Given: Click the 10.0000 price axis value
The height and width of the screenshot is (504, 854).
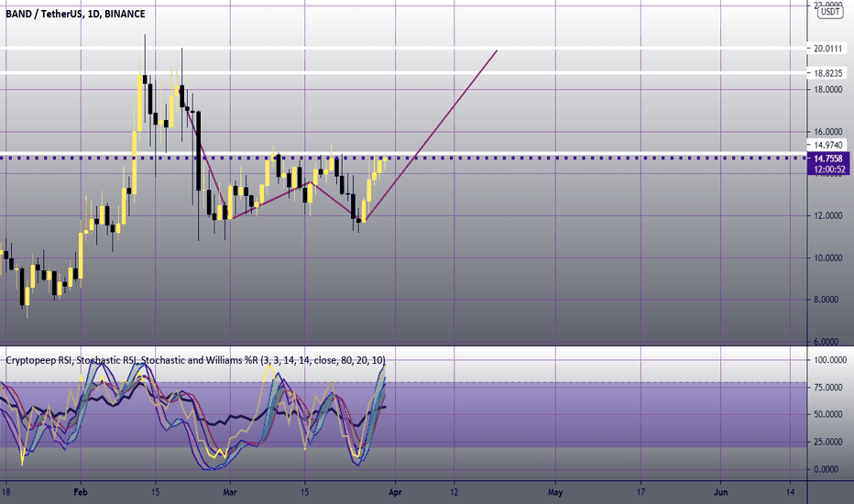Looking at the screenshot, I should tap(827, 257).
